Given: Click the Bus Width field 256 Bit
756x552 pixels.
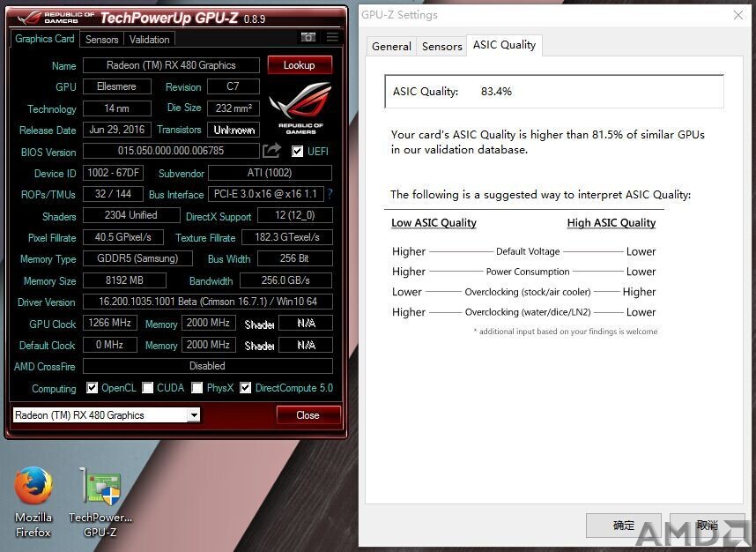Looking at the screenshot, I should tap(295, 258).
